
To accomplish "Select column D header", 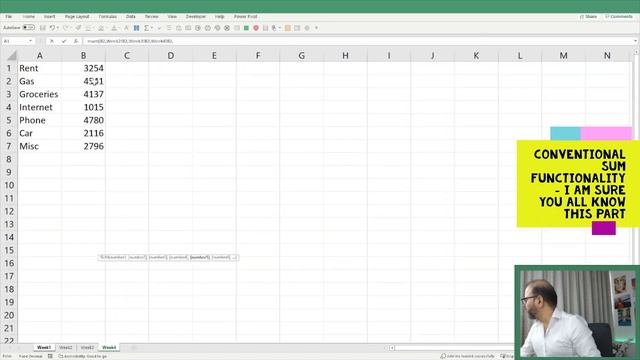I will pos(171,56).
